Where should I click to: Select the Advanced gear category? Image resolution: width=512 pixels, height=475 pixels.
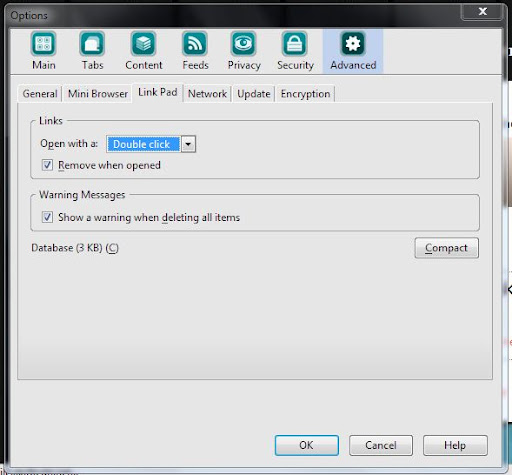point(353,51)
